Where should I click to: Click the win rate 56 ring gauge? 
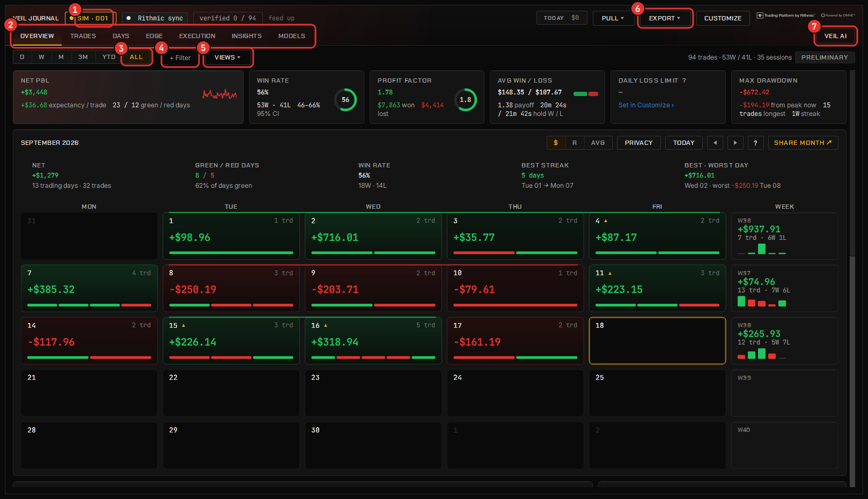point(345,100)
